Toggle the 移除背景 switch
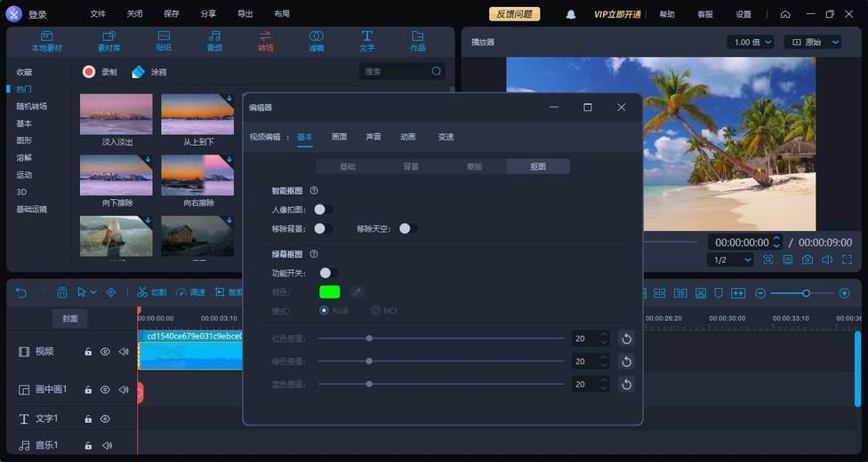 pyautogui.click(x=324, y=228)
